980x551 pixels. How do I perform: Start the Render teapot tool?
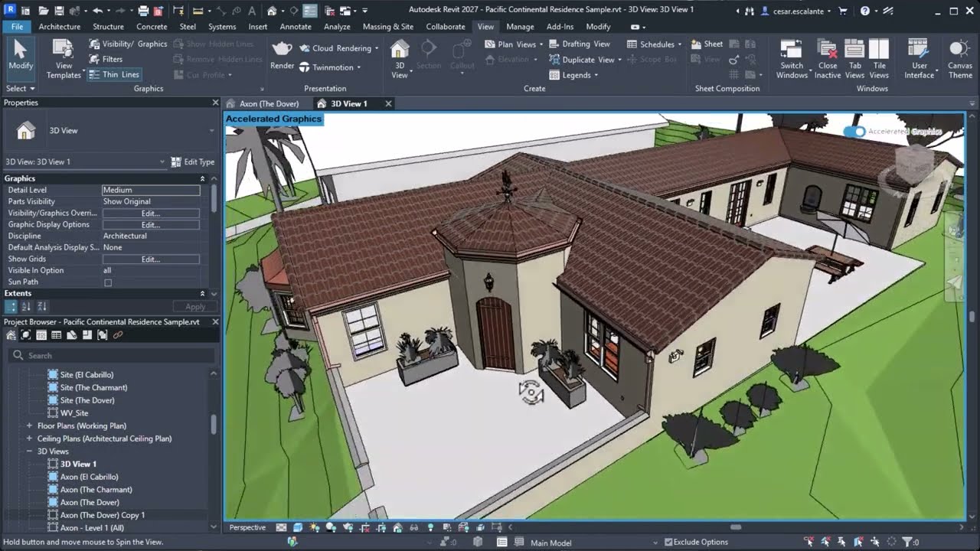(283, 54)
